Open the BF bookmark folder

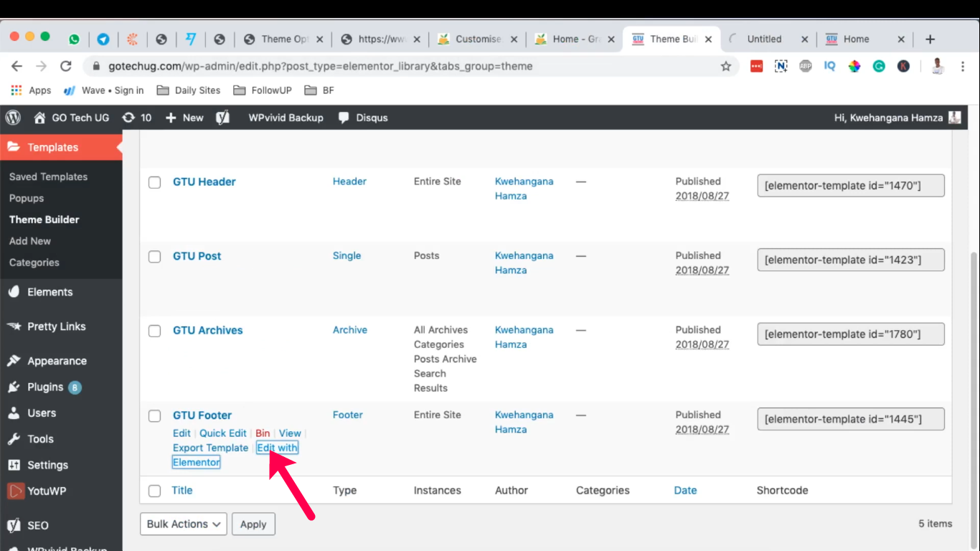[319, 90]
